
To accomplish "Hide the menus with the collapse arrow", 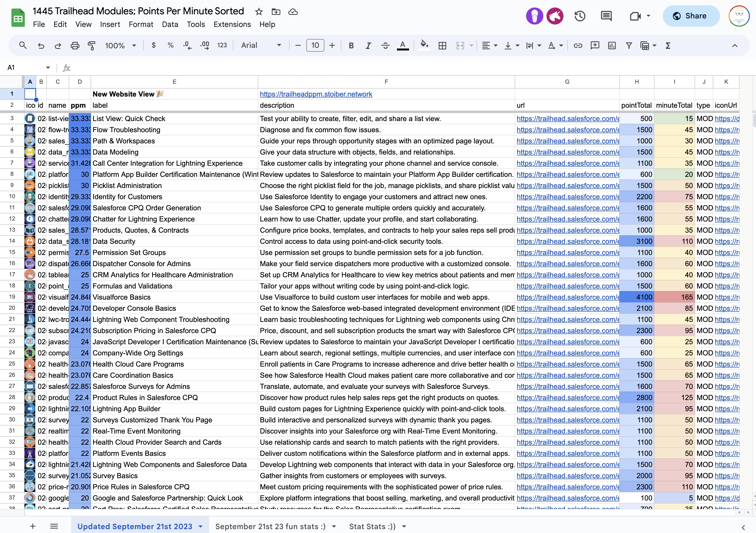I will (x=735, y=45).
